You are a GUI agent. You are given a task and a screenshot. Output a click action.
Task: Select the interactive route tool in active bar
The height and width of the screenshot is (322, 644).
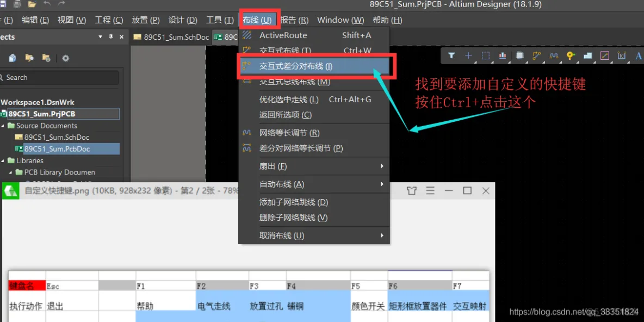pos(536,55)
